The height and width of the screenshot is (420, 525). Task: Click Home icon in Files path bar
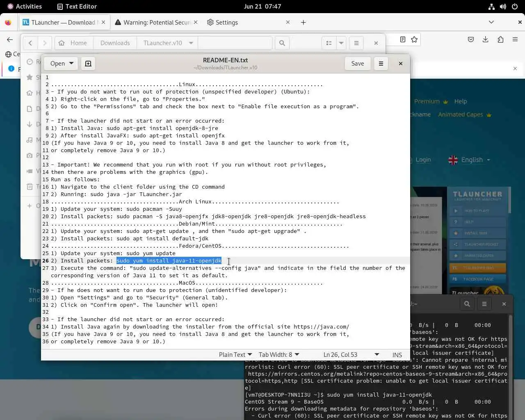pyautogui.click(x=62, y=43)
